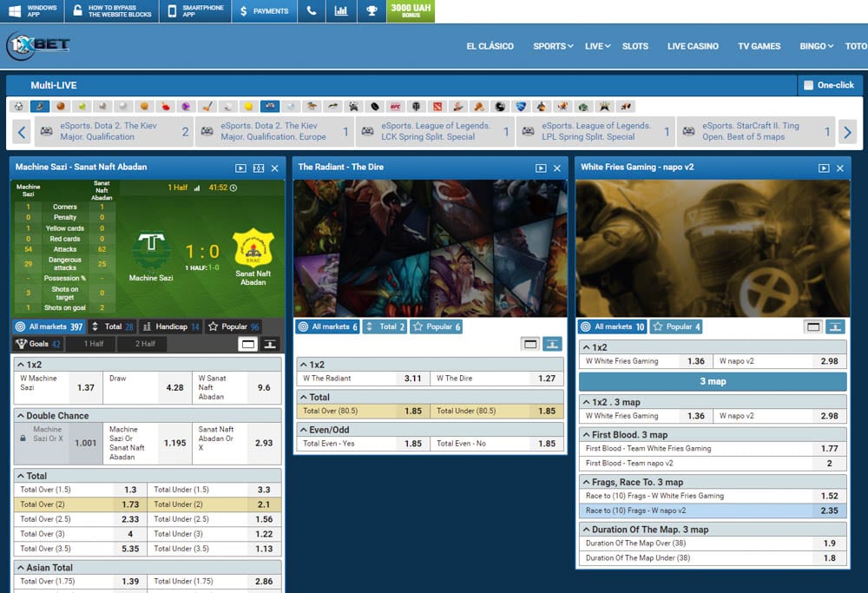Open How to bypass website blocks link
Image resolution: width=868 pixels, height=593 pixels.
[112, 11]
